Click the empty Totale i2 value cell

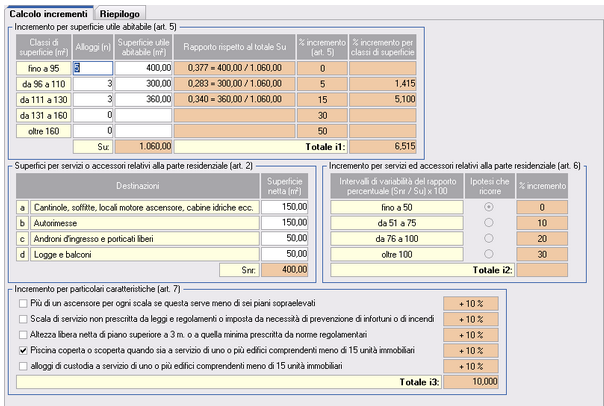coord(542,270)
